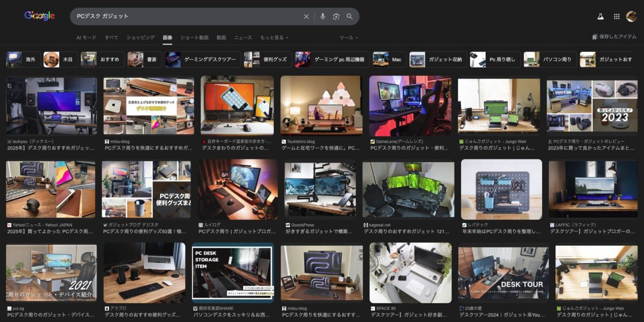This screenshot has height=322, width=644.
Task: Apply the ガジェット収納 filter chip
Action: (437, 60)
